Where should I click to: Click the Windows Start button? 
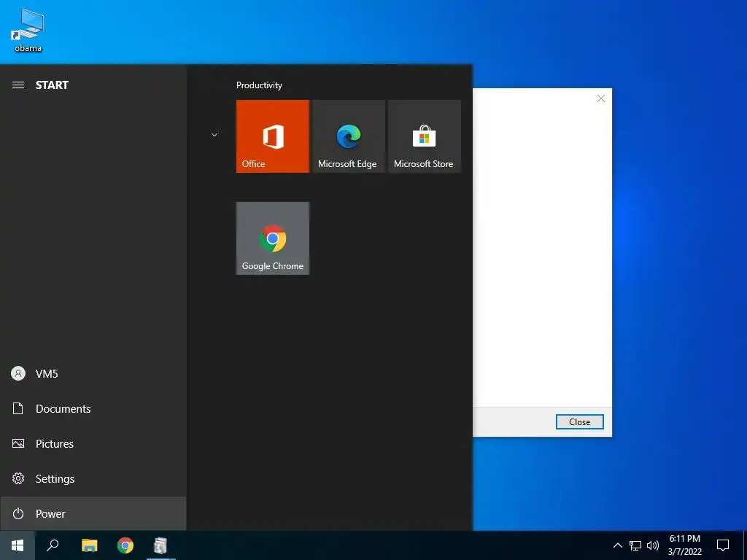click(x=18, y=545)
